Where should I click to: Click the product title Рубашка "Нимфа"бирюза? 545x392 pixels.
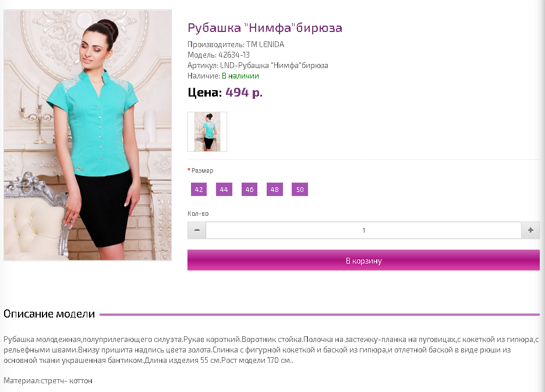pos(265,28)
